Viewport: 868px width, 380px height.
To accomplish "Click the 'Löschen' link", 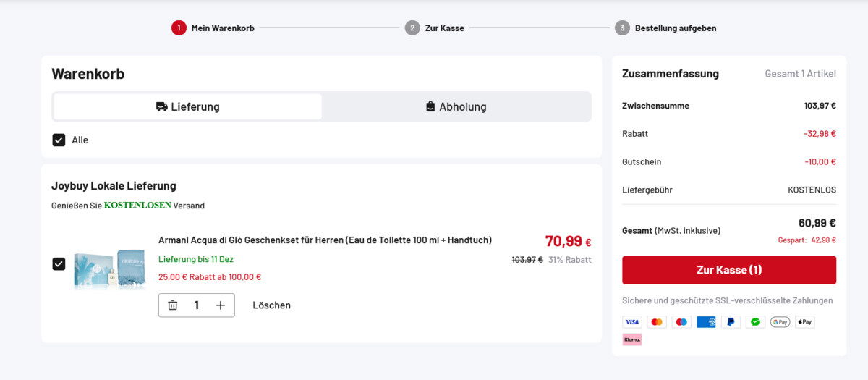I will pyautogui.click(x=271, y=305).
